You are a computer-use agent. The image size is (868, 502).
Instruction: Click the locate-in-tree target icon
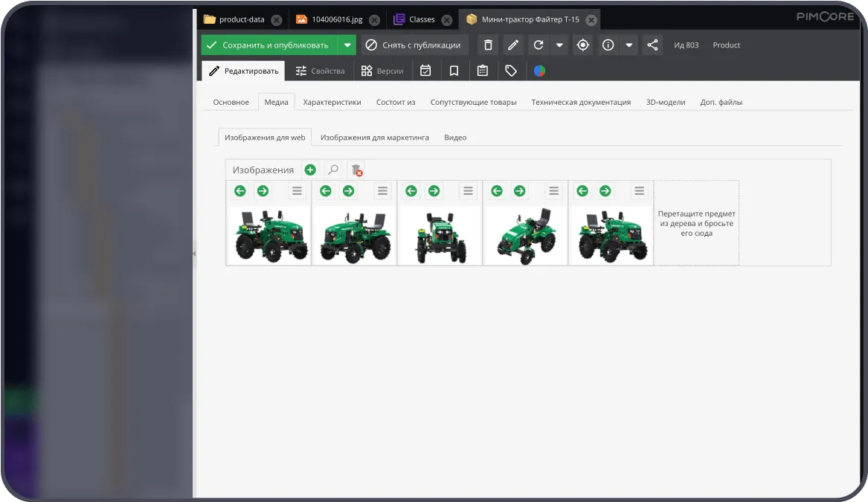pyautogui.click(x=583, y=45)
